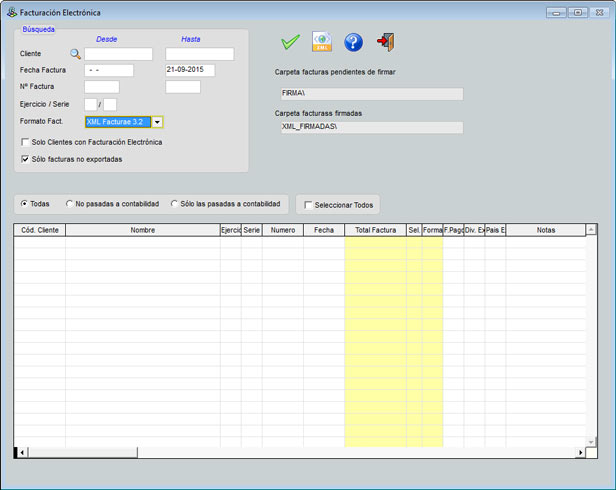Click the Cód. Cliente column header
616x490 pixels.
(x=40, y=230)
